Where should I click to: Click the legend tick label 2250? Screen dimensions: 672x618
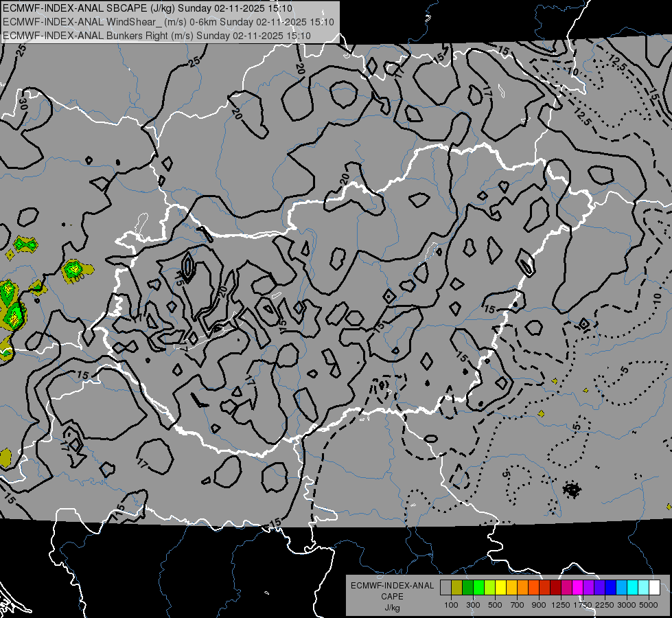pos(605,605)
